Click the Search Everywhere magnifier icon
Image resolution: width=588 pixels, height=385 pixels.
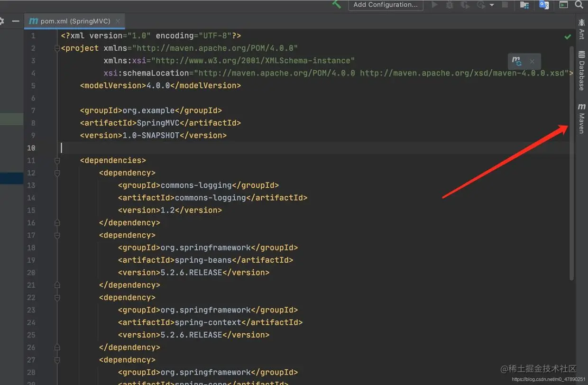point(579,4)
